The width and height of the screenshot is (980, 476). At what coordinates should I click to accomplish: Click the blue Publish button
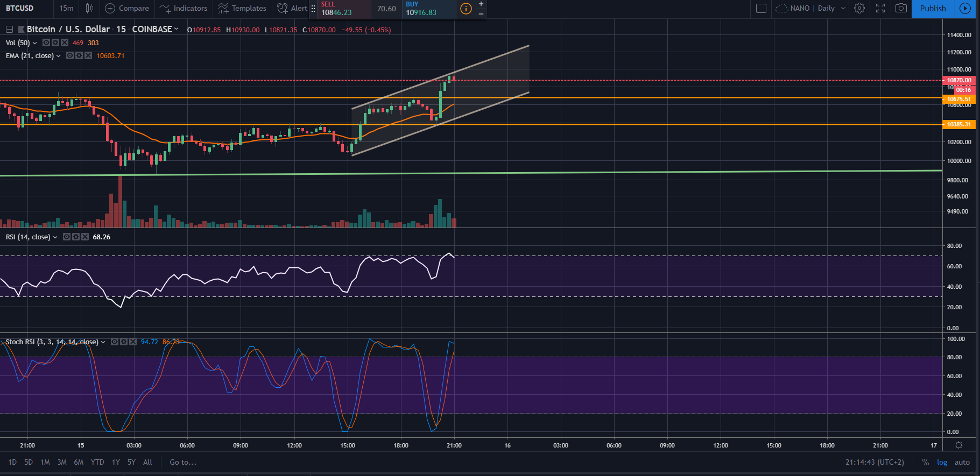[933, 8]
